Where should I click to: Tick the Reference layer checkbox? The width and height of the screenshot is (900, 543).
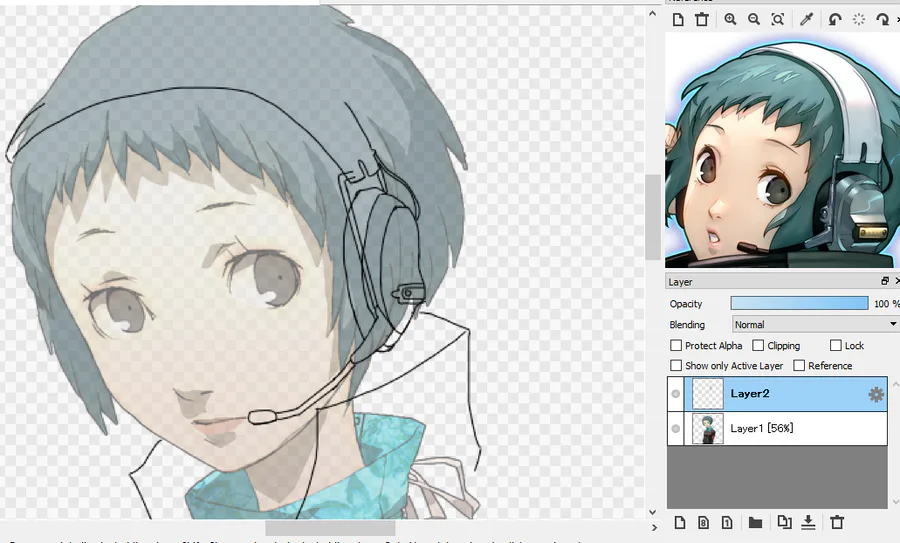coord(799,366)
